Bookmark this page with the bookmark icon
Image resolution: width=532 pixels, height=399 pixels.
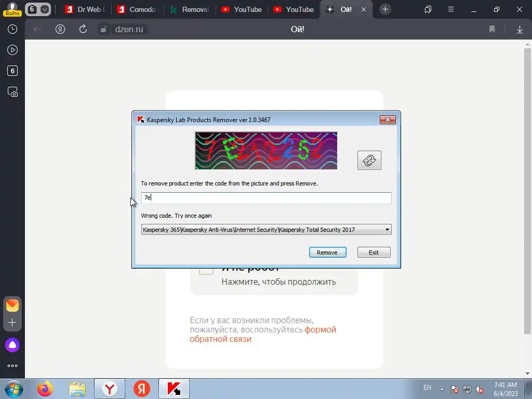[x=492, y=29]
